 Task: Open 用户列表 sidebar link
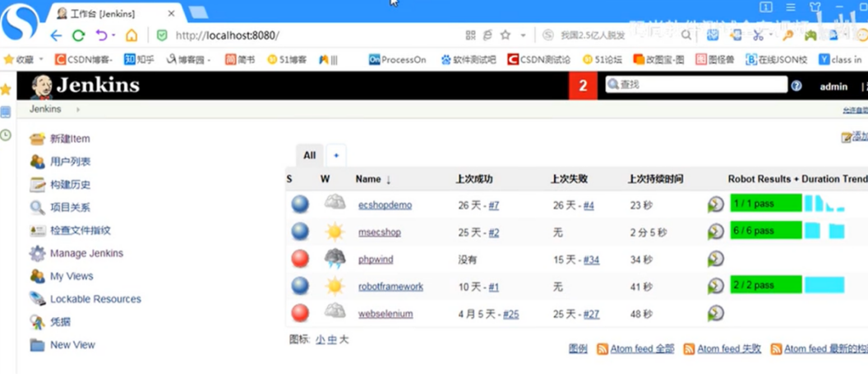pos(71,162)
